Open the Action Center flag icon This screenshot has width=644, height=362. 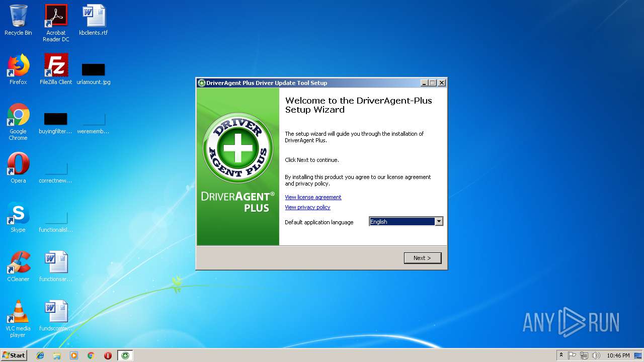572,355
